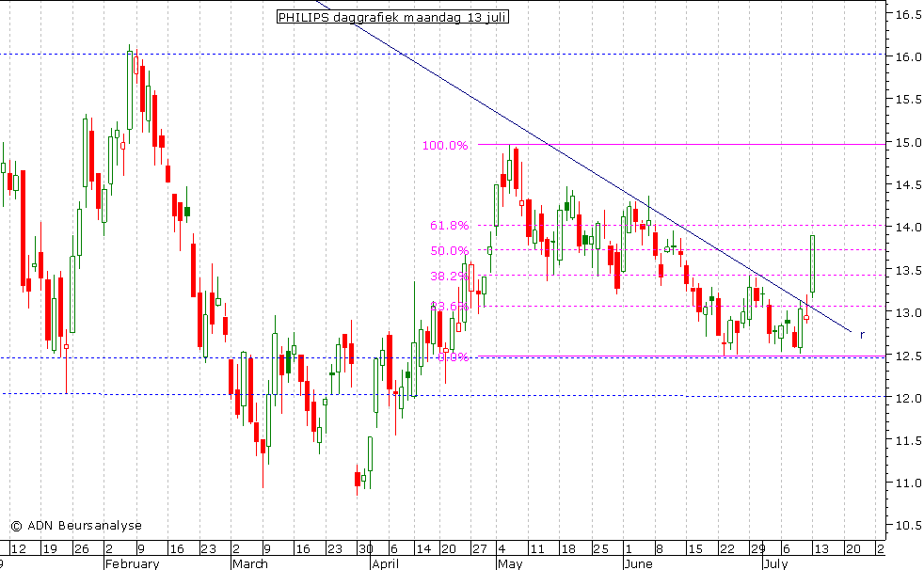This screenshot has width=924, height=570.
Task: Select the 'June' month label
Action: coord(638,564)
